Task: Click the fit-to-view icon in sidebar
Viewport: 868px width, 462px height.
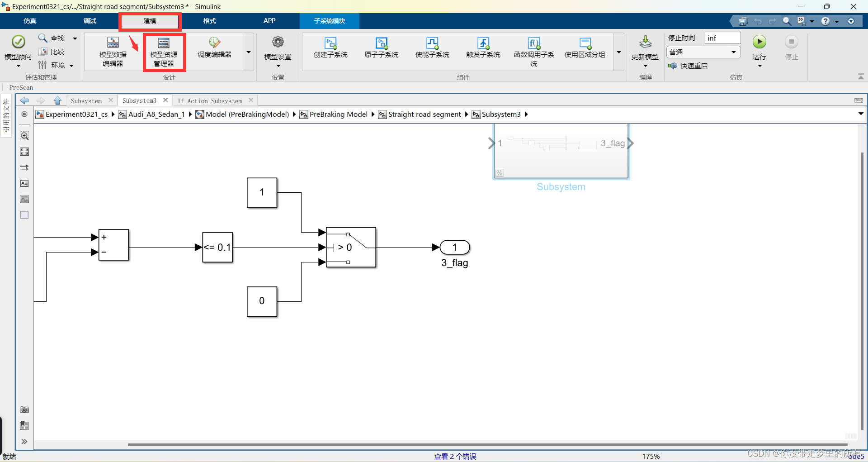Action: coord(24,152)
